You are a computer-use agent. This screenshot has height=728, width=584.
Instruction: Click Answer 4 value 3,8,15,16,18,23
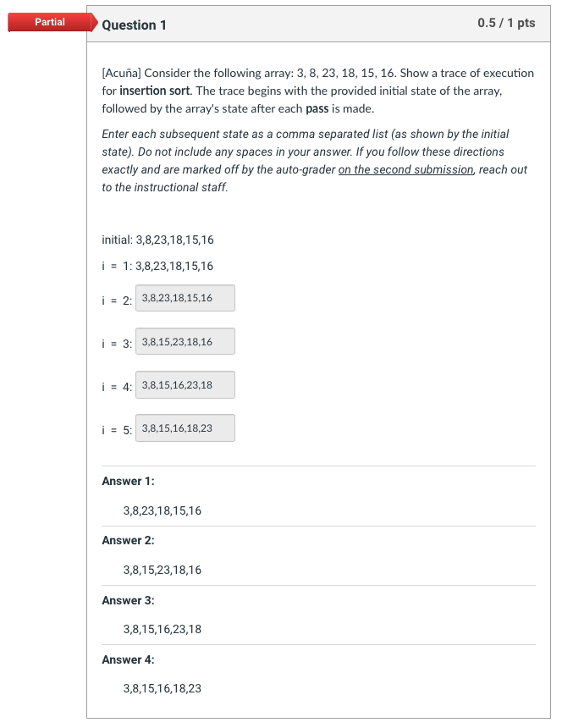click(163, 688)
